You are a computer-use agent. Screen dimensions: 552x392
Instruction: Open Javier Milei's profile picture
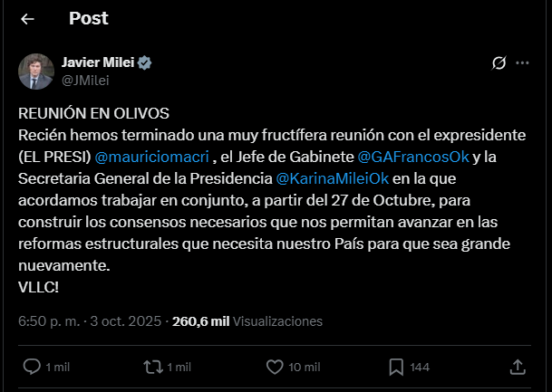pyautogui.click(x=34, y=71)
